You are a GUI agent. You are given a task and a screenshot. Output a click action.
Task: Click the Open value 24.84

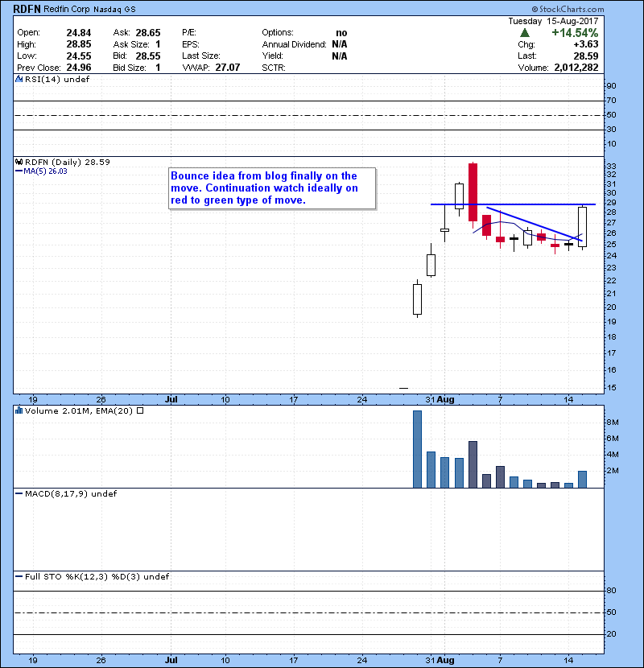pos(79,33)
